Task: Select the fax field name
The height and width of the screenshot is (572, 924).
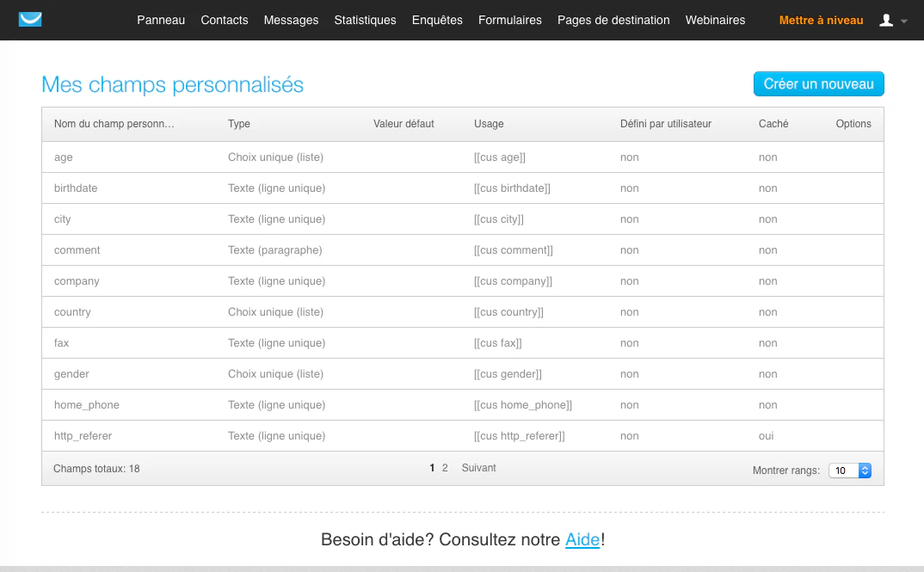Action: coord(61,343)
